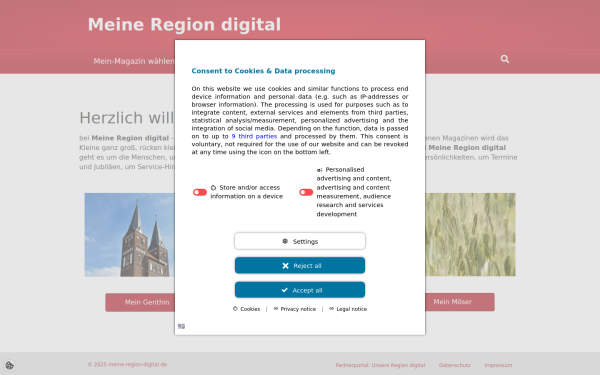This screenshot has height=375, width=600.
Task: Switch language via the flag icon
Action: point(181,326)
